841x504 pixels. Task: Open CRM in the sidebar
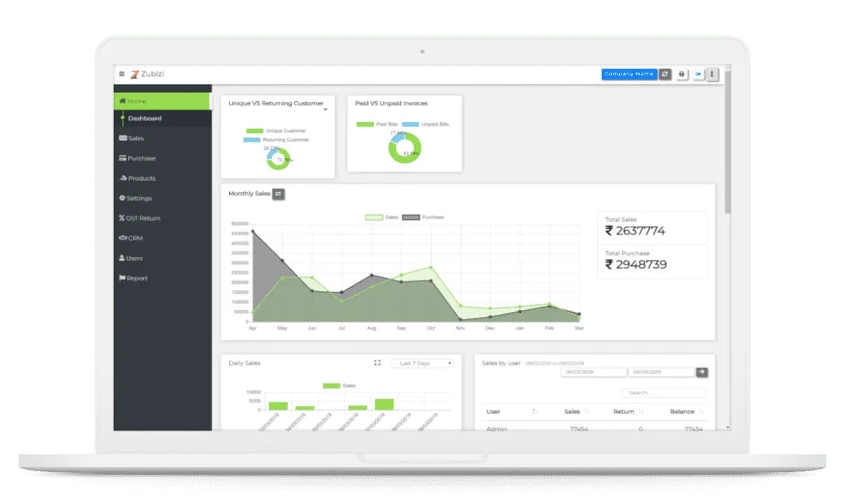[131, 238]
